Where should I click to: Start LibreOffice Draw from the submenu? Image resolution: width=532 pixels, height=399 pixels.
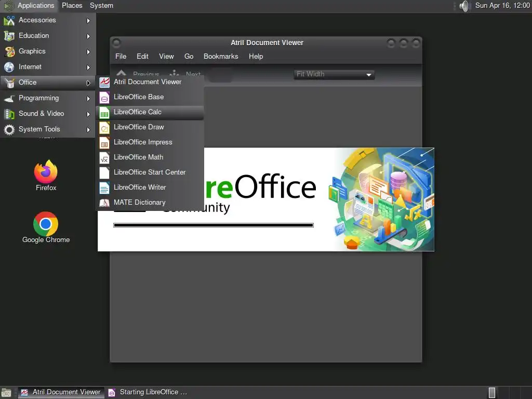point(150,127)
